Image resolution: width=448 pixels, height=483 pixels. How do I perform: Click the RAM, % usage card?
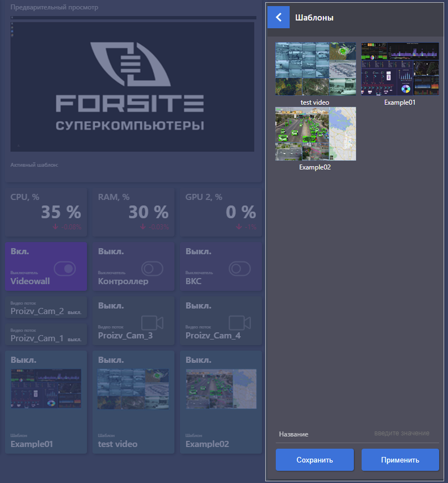pos(133,213)
